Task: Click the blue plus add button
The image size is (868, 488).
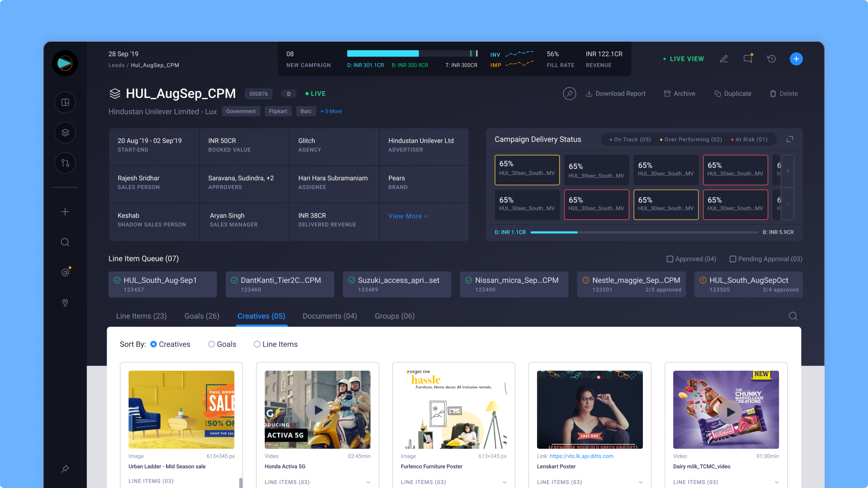Action: click(796, 59)
